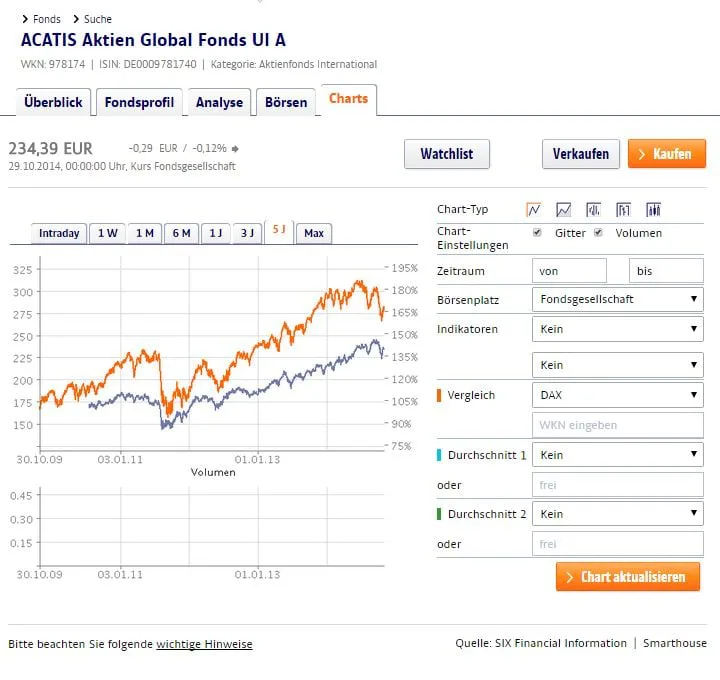The width and height of the screenshot is (720, 680).
Task: Open the Durchschnitt 1 dropdown
Action: 618,455
